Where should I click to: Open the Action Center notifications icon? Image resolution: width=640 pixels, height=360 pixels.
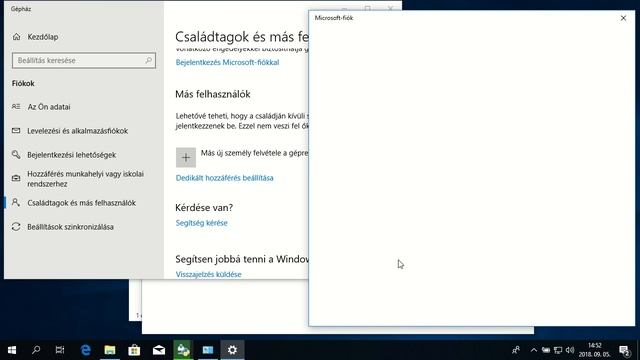point(624,350)
